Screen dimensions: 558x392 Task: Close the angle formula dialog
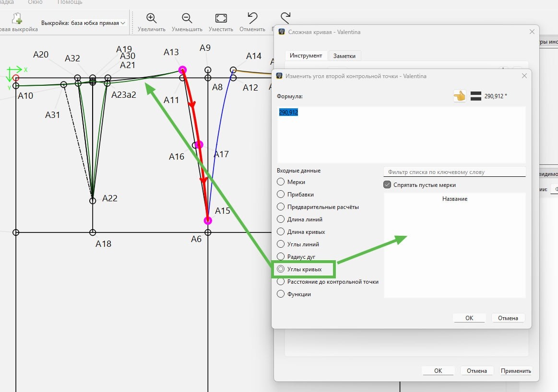click(524, 76)
